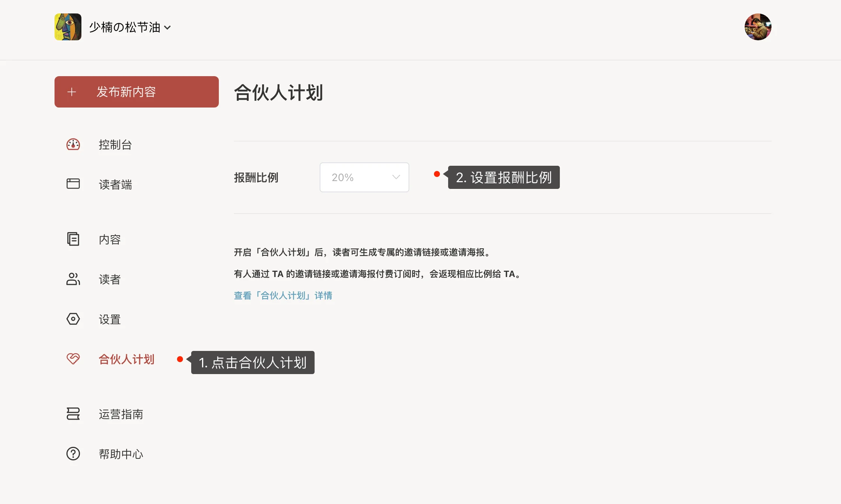Expand the 少楠の松节油 workspace switcher chevron
841x504 pixels.
tap(168, 27)
